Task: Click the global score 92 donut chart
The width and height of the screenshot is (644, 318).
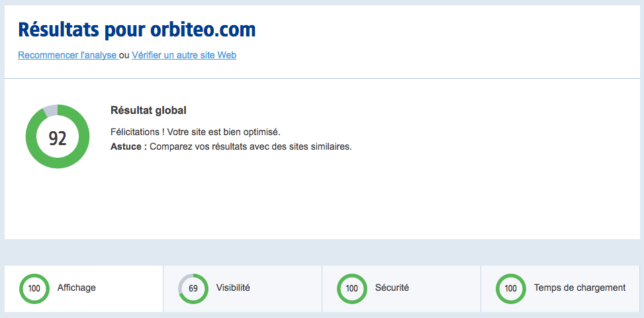Action: coord(58,136)
